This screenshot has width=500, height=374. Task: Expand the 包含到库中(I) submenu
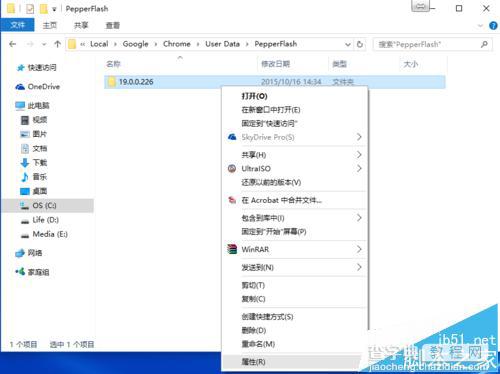tap(295, 218)
